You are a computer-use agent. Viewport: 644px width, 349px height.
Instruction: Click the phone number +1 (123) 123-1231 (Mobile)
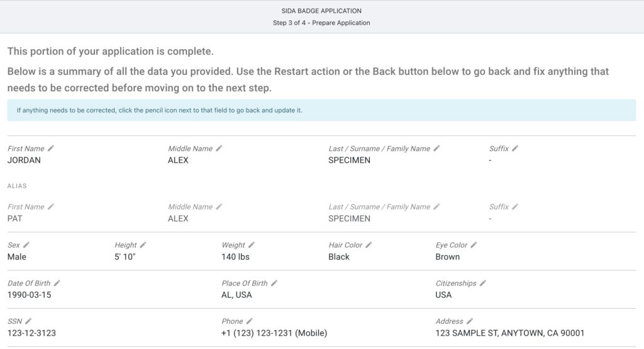point(274,333)
